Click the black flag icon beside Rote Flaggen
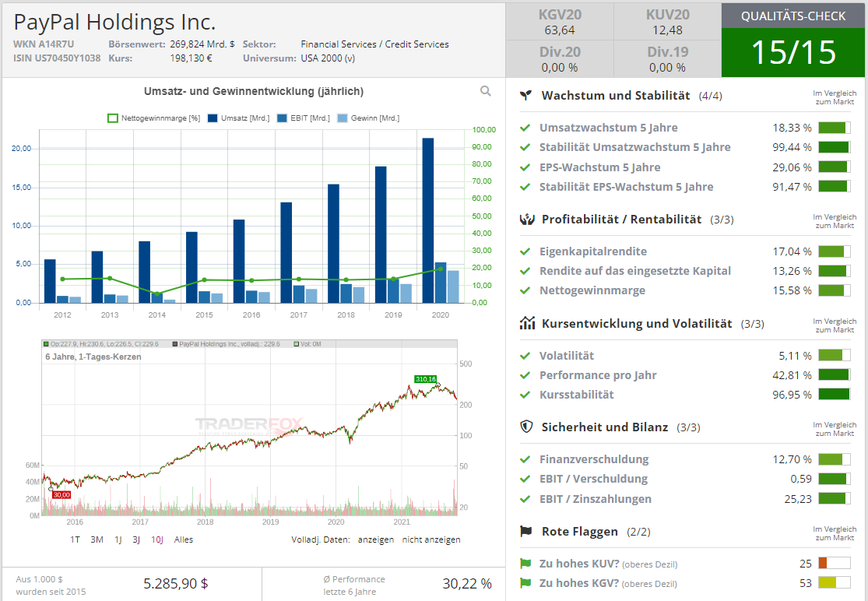 (x=527, y=531)
